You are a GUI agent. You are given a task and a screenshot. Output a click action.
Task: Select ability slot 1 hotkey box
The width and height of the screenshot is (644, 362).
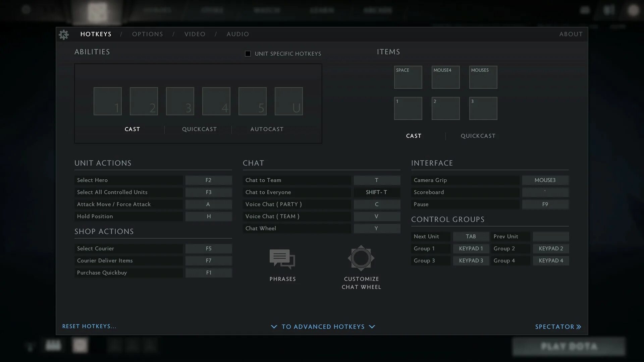107,101
